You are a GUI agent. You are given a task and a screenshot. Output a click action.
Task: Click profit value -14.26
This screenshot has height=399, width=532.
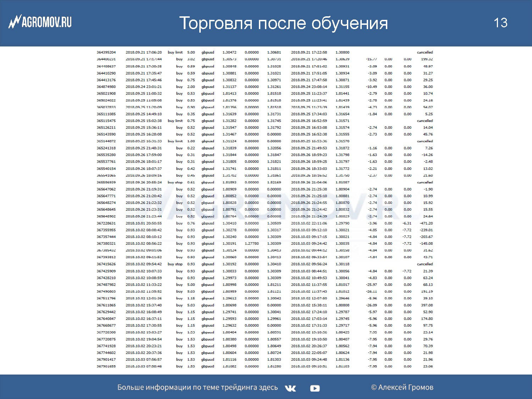[x=427, y=155]
